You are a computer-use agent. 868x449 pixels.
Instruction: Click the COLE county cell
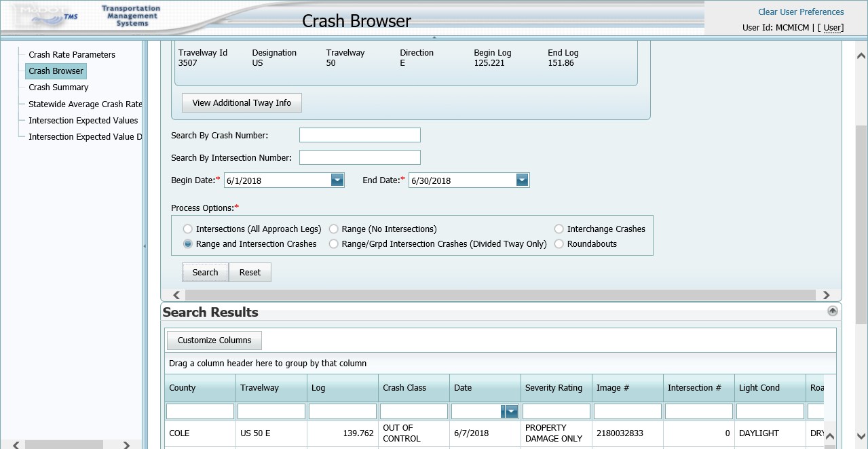[200, 433]
